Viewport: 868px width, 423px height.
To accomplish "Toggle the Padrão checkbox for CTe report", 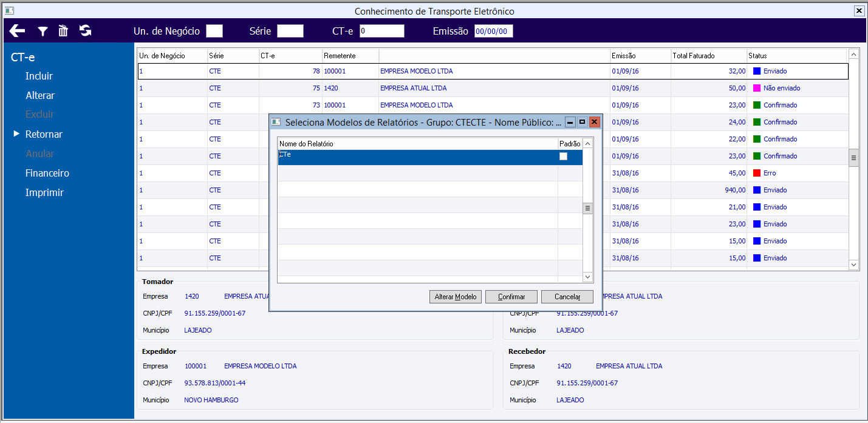I will pyautogui.click(x=564, y=156).
